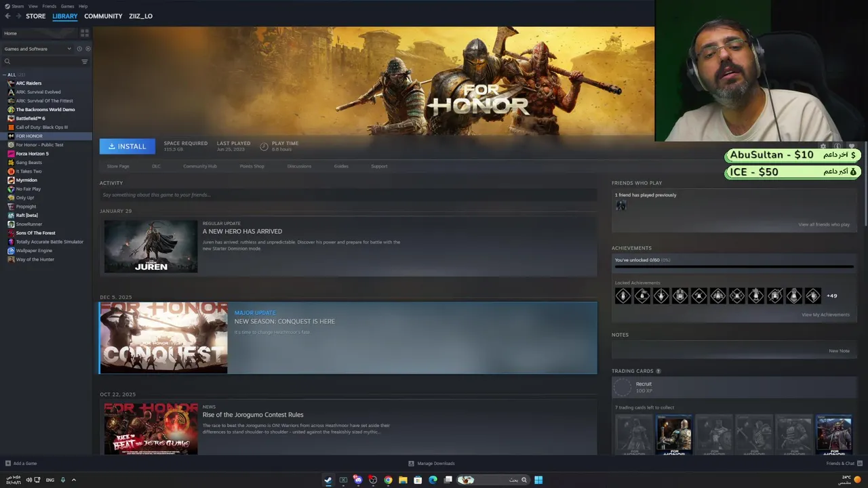The height and width of the screenshot is (488, 868).
Task: Open the JUREN news thumbnail
Action: click(x=151, y=246)
